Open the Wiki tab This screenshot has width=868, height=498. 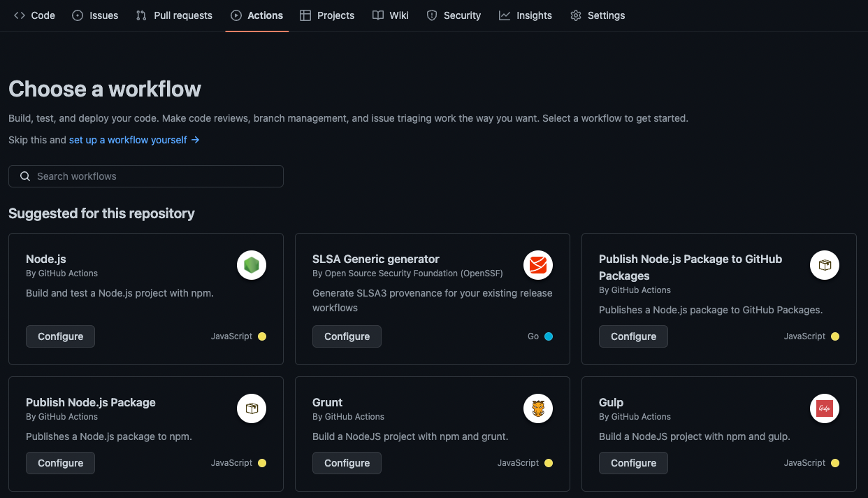coord(391,15)
